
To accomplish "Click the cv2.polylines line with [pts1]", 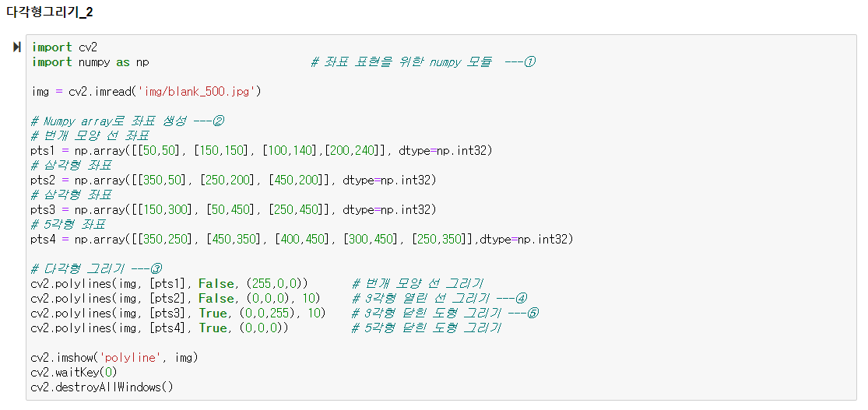I will [170, 284].
